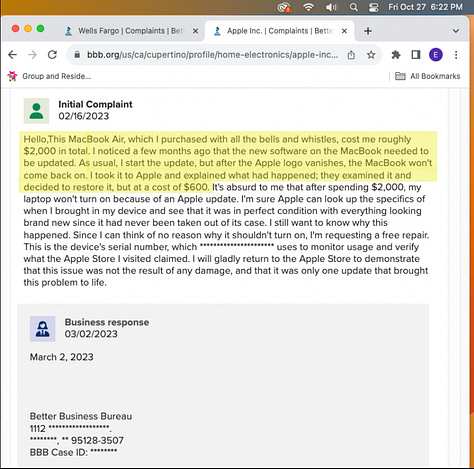Click the Creative Cloud menu bar icon

pyautogui.click(x=284, y=7)
